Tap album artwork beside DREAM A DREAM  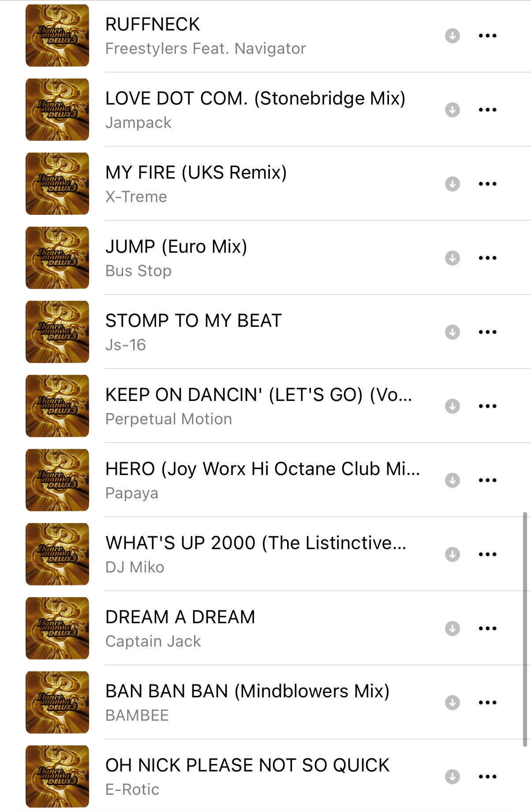pos(57,628)
